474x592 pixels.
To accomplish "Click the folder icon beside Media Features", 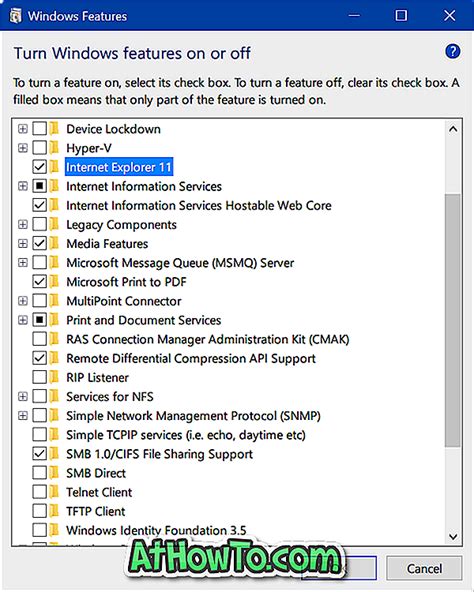I will click(55, 244).
